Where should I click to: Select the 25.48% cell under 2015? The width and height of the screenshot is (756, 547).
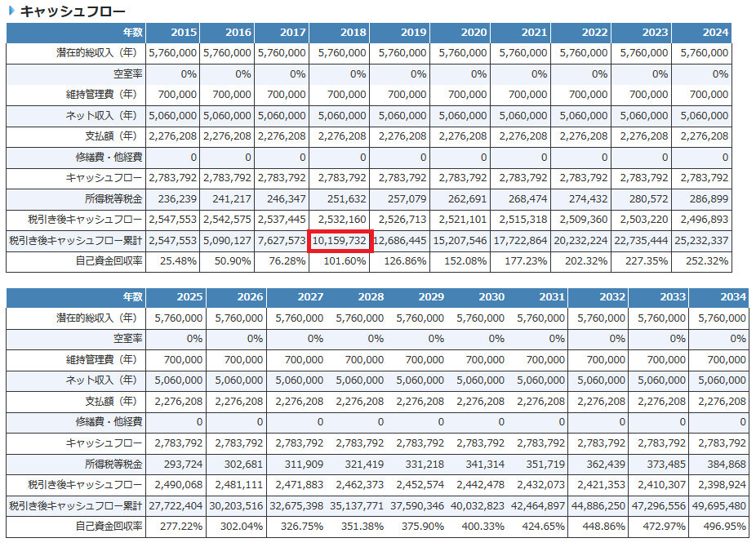click(x=172, y=261)
